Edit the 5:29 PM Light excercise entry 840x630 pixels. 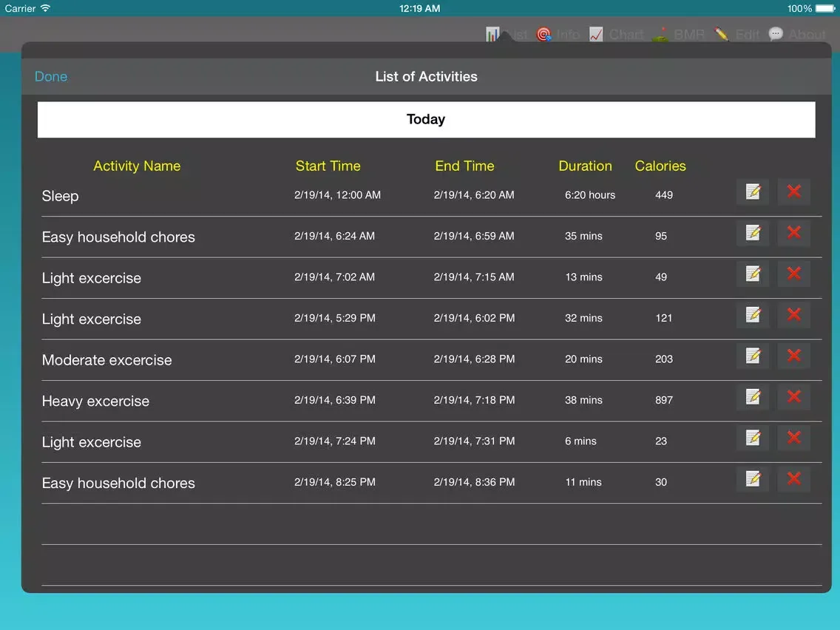click(753, 315)
